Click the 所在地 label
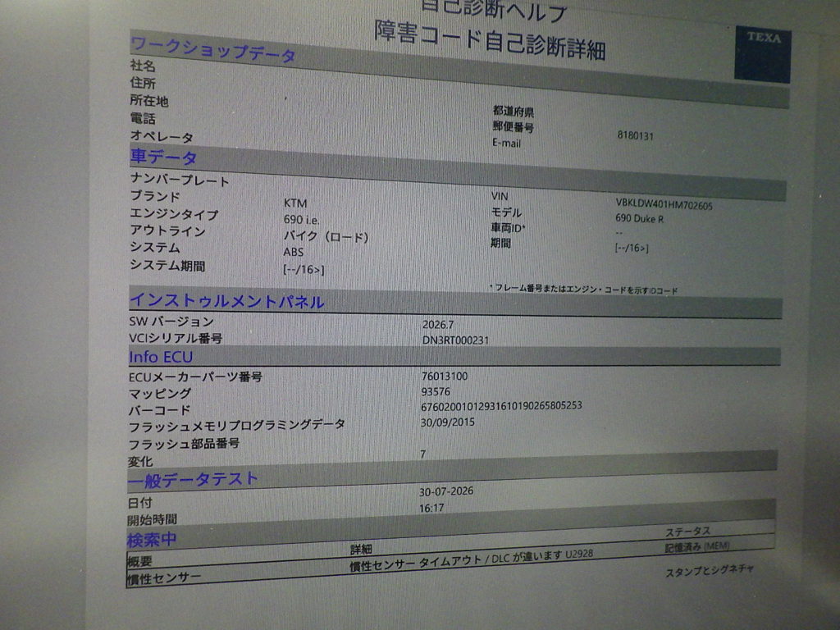Image resolution: width=840 pixels, height=630 pixels. coord(149,101)
